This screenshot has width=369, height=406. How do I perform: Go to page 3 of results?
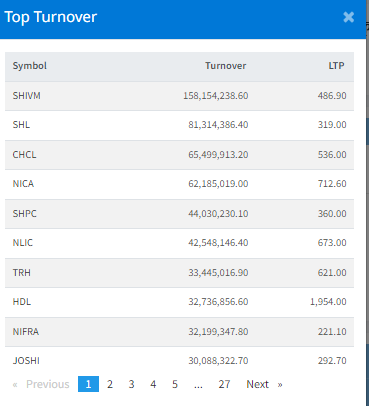tap(131, 384)
